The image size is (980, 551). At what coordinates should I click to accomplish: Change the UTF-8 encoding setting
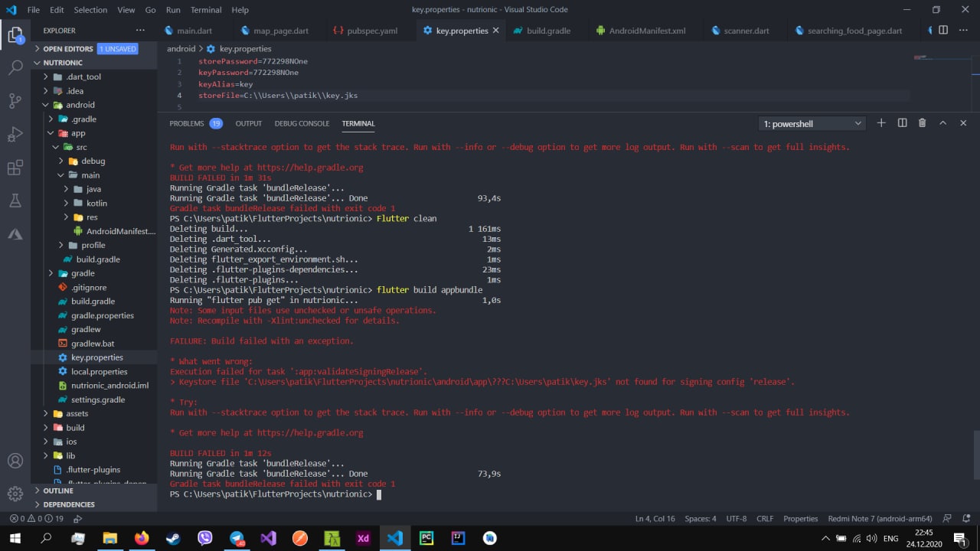(x=736, y=519)
